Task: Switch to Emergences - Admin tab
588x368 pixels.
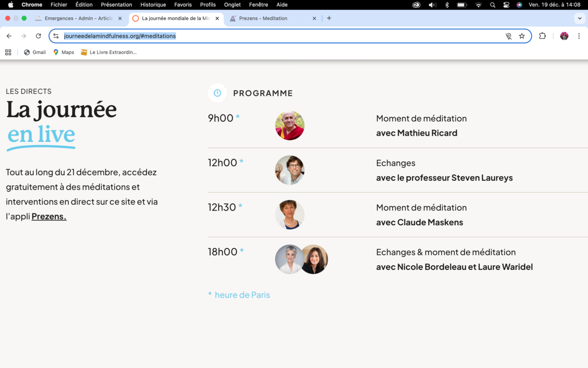Action: 78,18
